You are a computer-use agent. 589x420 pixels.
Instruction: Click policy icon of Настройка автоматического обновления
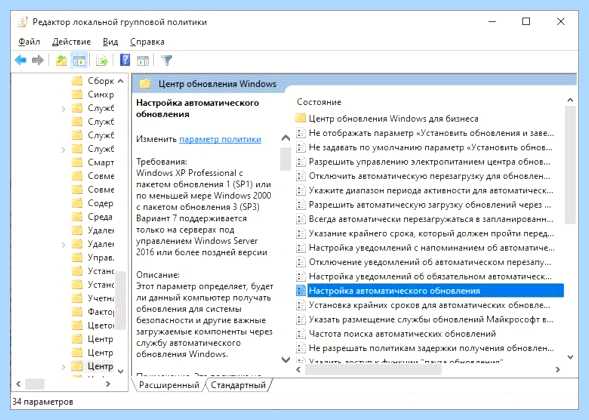(301, 290)
